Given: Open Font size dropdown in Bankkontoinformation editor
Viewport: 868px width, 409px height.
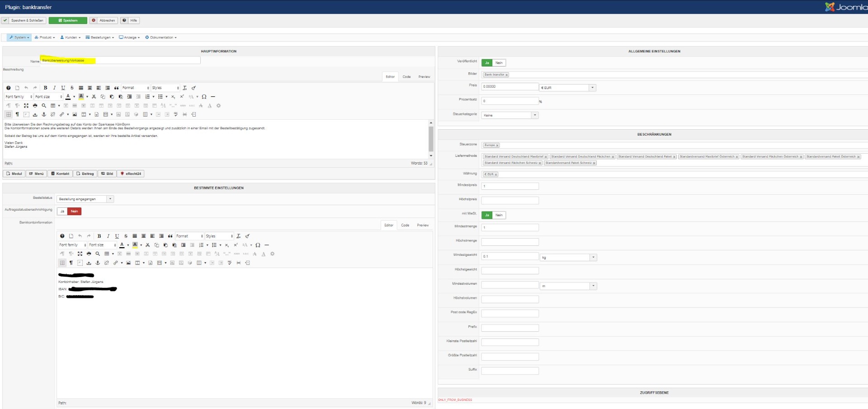Looking at the screenshot, I should coord(103,245).
